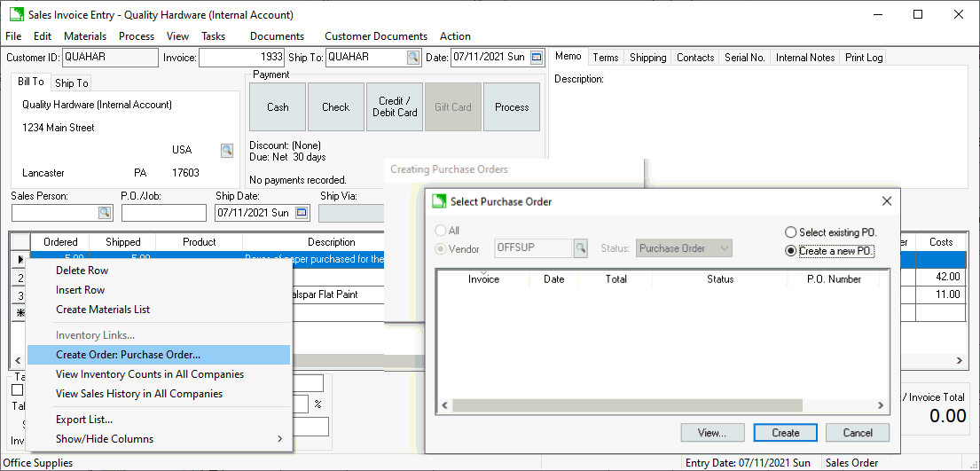Click the P.O./Job input field
The height and width of the screenshot is (471, 980).
tap(163, 213)
